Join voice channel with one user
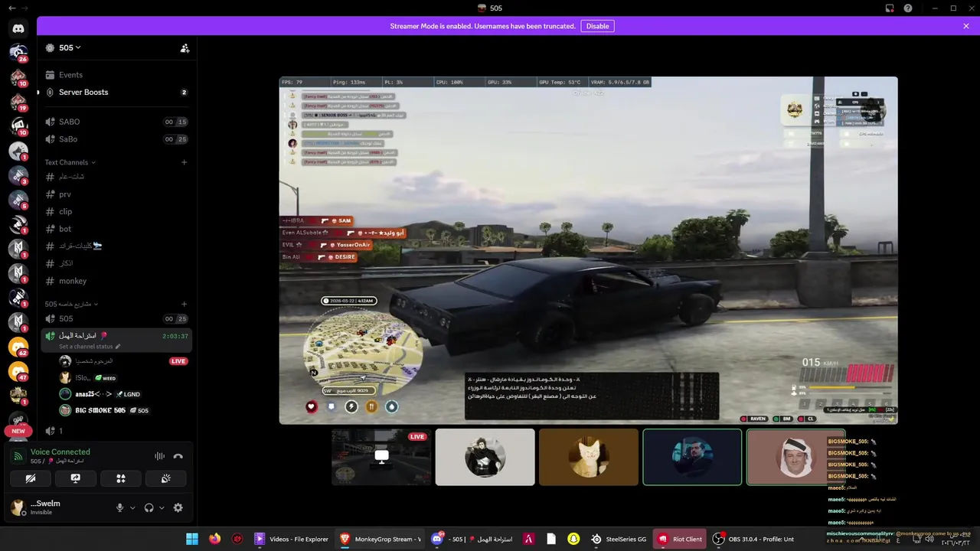This screenshot has height=551, width=980. point(116,431)
